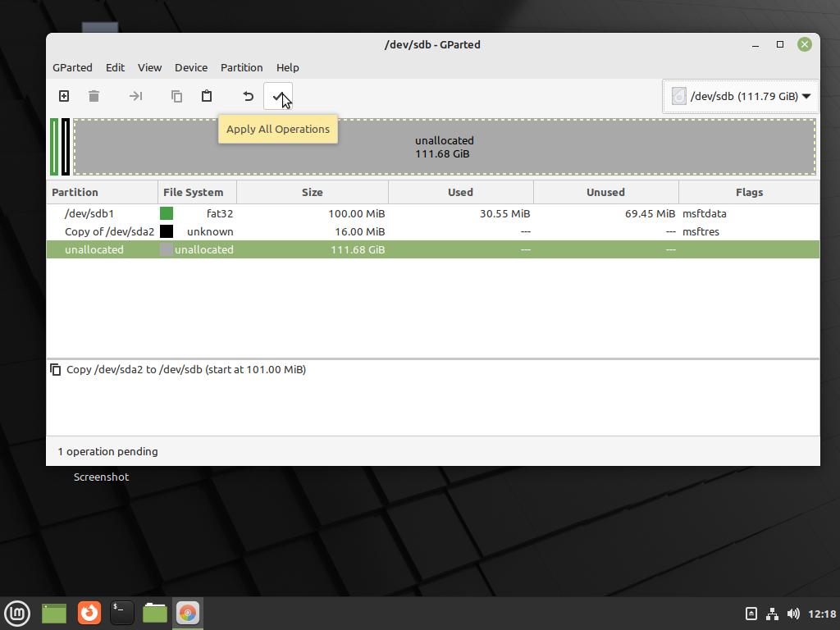This screenshot has height=630, width=840.
Task: Select the Copy of /dev/sda2 row
Action: (x=109, y=231)
